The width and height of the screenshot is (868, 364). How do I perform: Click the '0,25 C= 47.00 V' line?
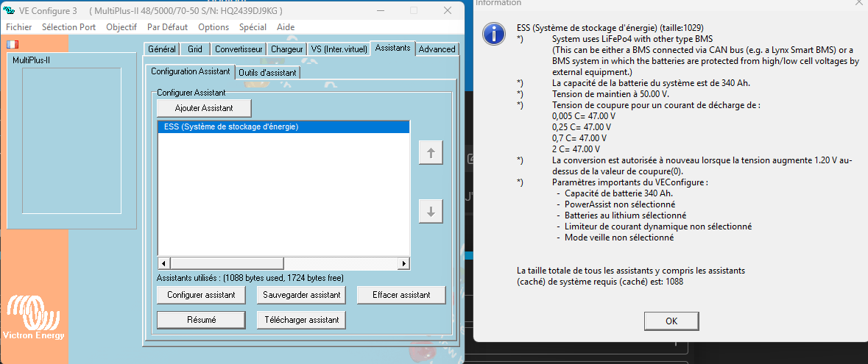pos(582,127)
